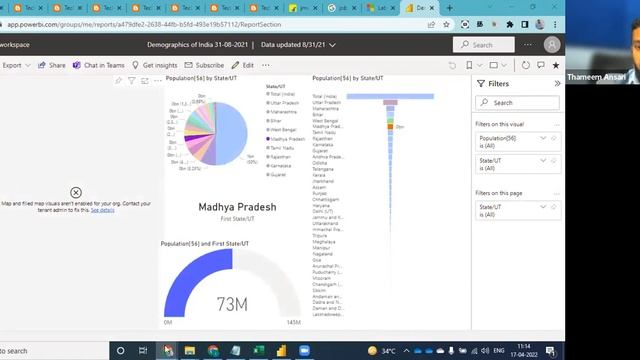Click the reset to default undo icon
The width and height of the screenshot is (640, 360).
[x=452, y=65]
